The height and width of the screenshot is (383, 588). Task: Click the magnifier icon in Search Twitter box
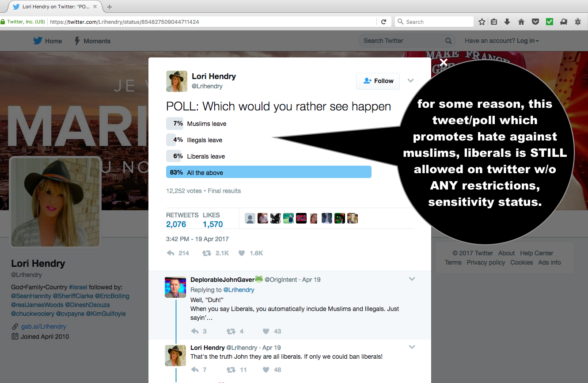pyautogui.click(x=448, y=41)
